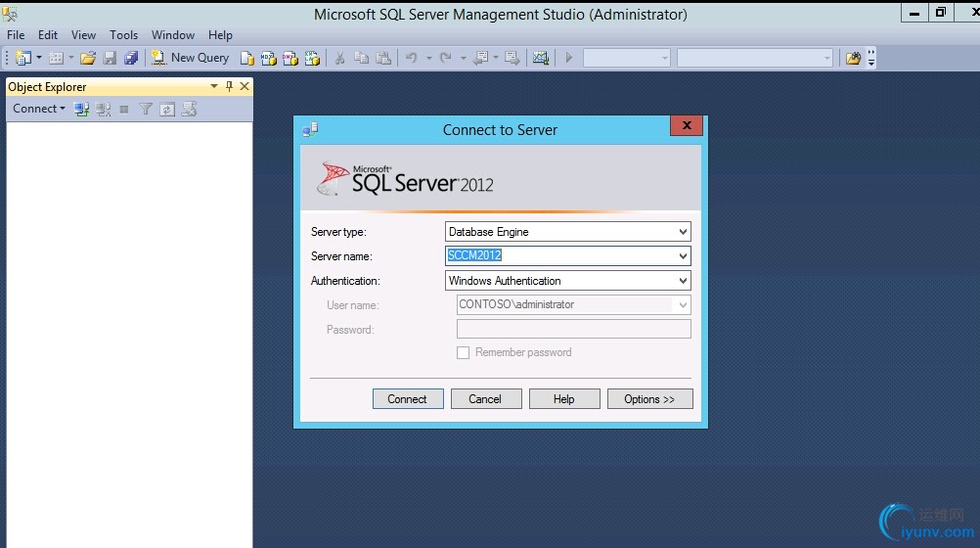Open the toolbar overflow options arrow
Screen dimensions: 980x548
871,58
